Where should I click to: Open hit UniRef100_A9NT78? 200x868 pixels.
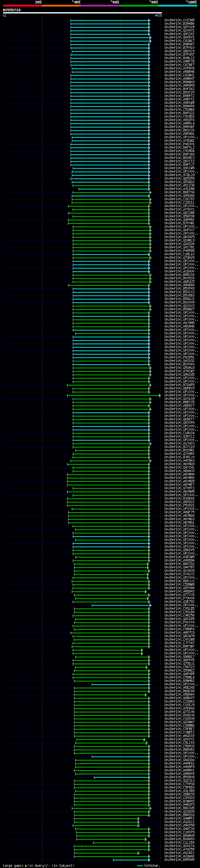pos(179,61)
